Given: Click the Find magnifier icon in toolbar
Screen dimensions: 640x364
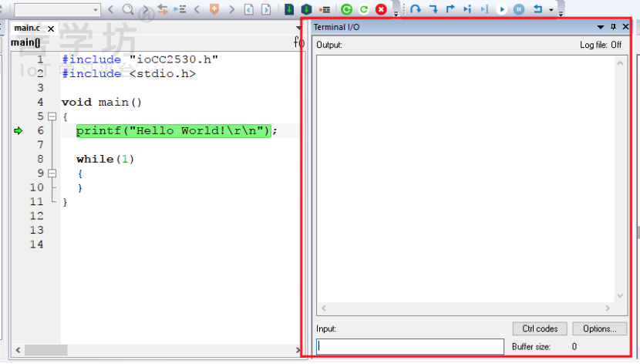Looking at the screenshot, I should click(x=128, y=9).
